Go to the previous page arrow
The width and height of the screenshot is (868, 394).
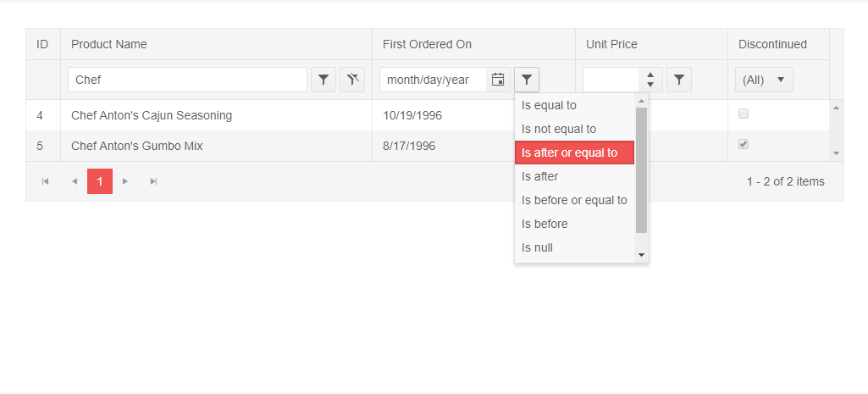pyautogui.click(x=75, y=181)
